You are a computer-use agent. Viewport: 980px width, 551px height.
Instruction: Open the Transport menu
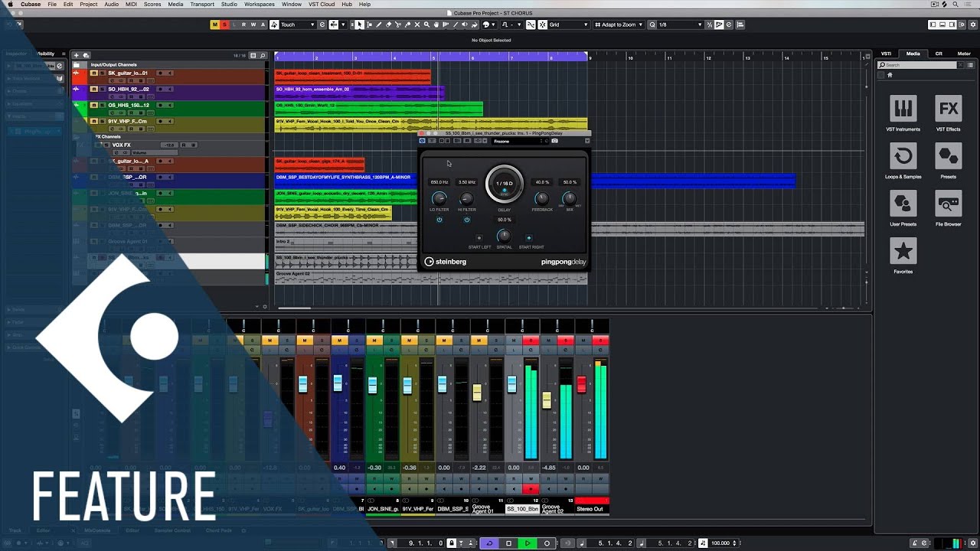(x=202, y=4)
